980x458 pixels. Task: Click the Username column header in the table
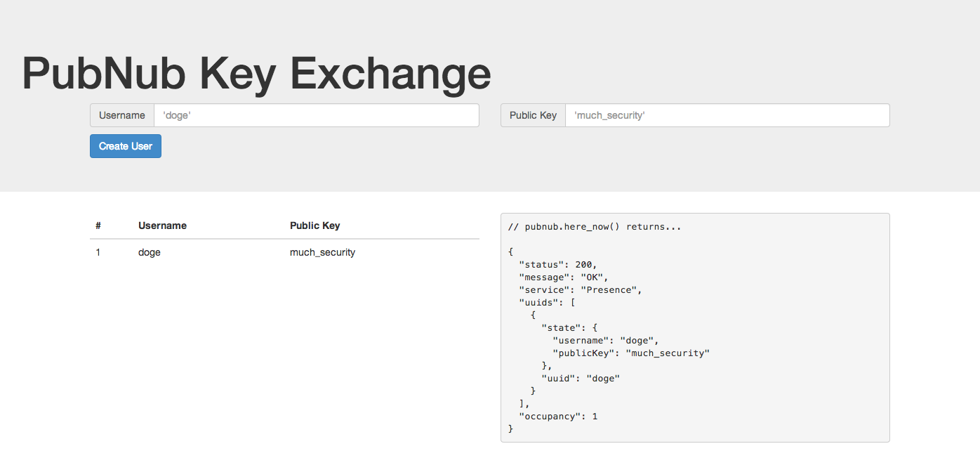(162, 225)
